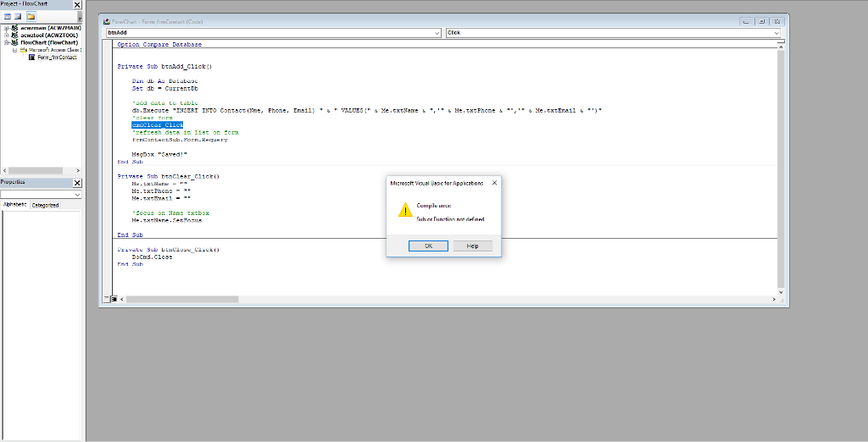This screenshot has height=442, width=868.
Task: Switch to Categorized properties tab
Action: [45, 205]
